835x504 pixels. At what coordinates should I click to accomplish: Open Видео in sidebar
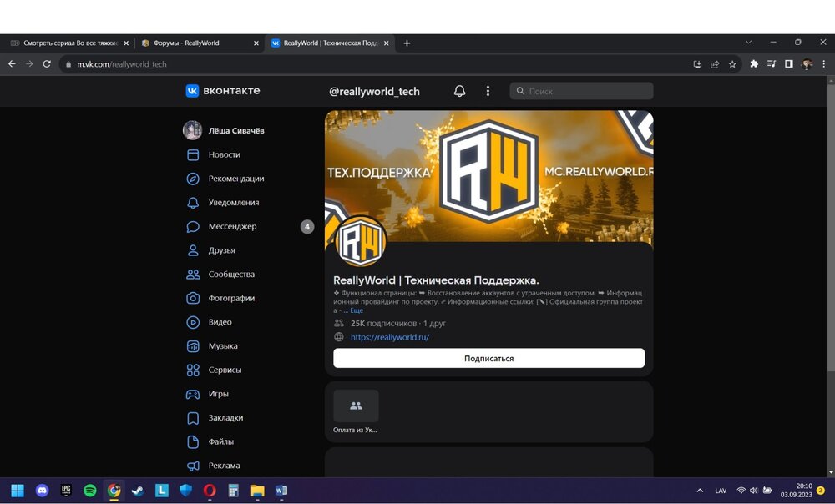point(220,322)
